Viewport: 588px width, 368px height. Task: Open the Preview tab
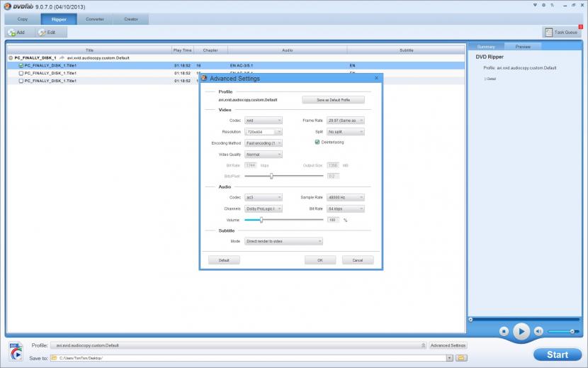[523, 47]
